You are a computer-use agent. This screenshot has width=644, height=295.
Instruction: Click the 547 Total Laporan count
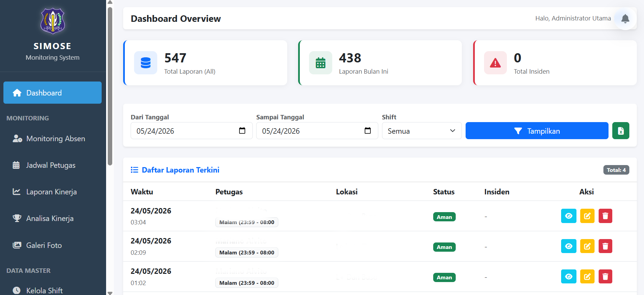[175, 58]
